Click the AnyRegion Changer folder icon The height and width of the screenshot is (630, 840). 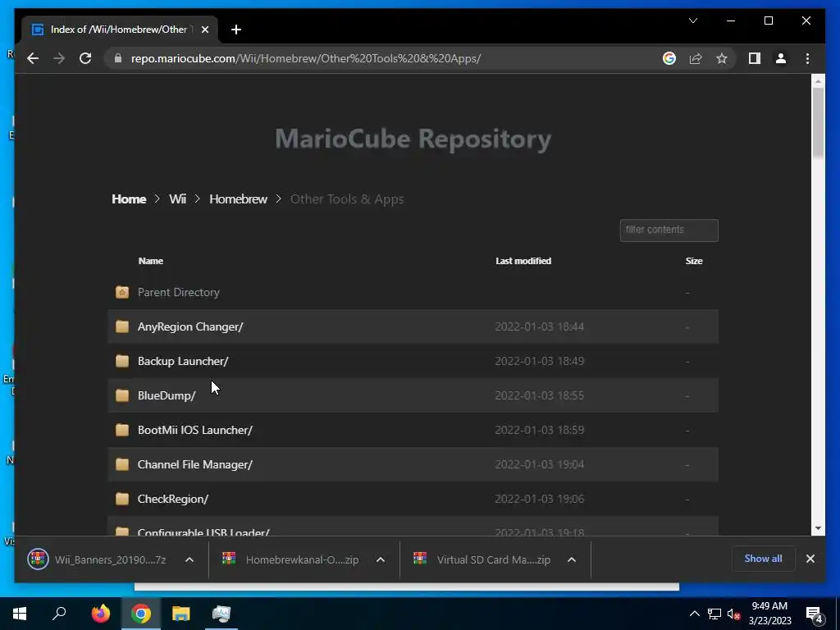coord(122,326)
